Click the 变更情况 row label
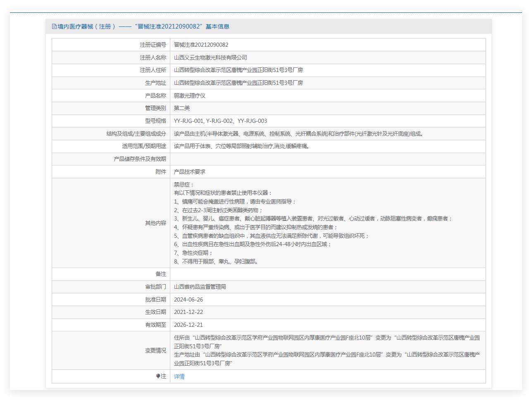Viewport: 532px width, 400px height. click(x=155, y=350)
